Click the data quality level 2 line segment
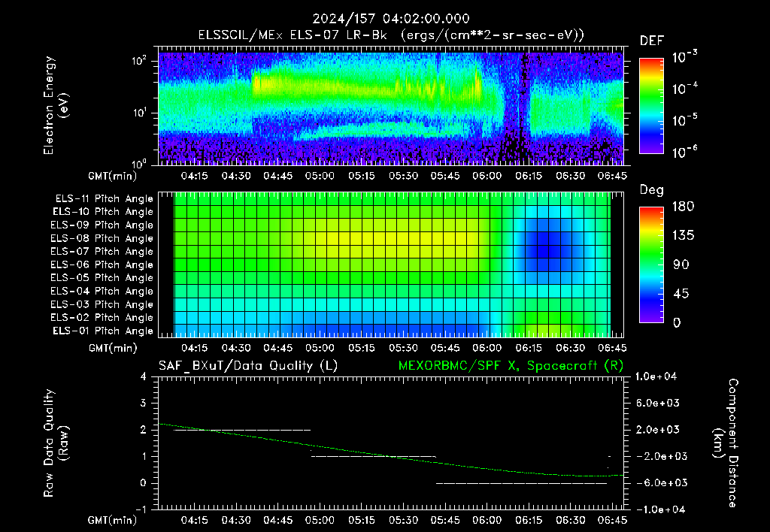 (x=242, y=430)
